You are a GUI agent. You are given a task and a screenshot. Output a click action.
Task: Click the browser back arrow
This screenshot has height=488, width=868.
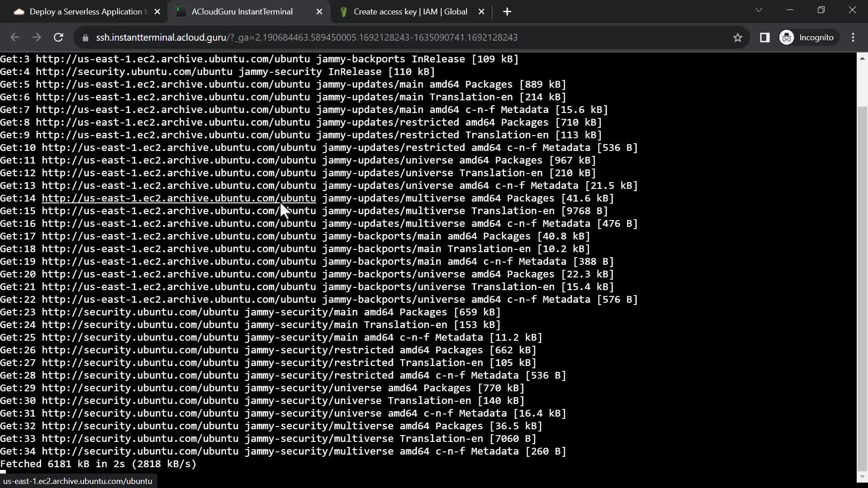(x=14, y=38)
